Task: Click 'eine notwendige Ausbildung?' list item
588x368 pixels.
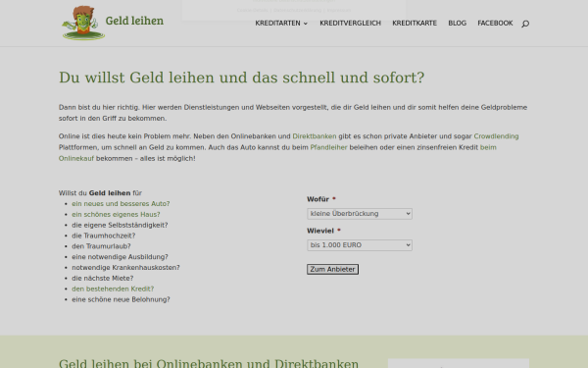Action: [x=120, y=257]
